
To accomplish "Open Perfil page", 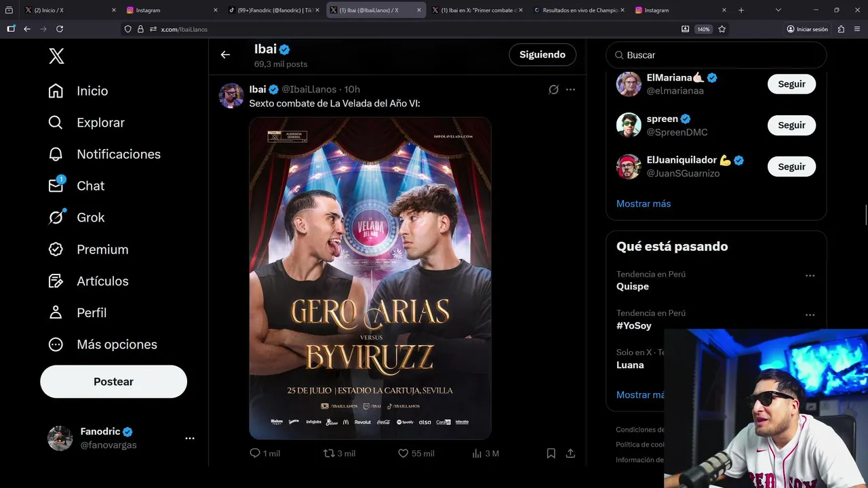I will [78, 312].
